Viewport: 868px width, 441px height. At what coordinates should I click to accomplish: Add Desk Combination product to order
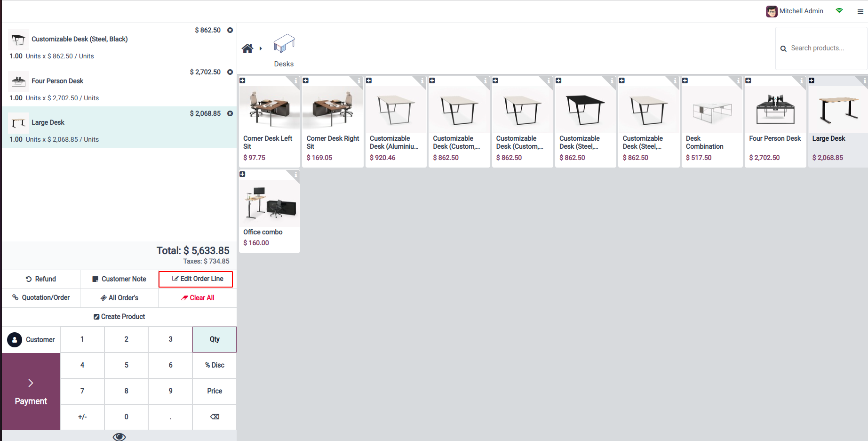coord(712,121)
